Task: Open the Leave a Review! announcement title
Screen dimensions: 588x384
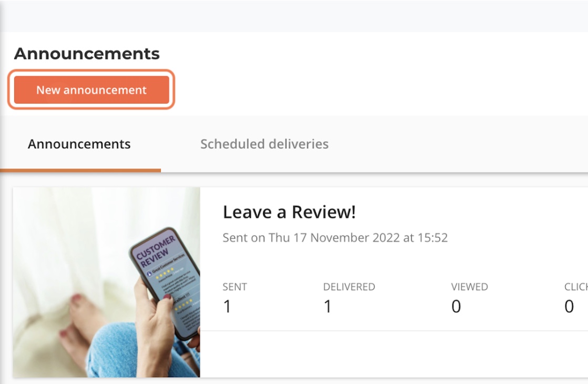Action: pos(289,212)
